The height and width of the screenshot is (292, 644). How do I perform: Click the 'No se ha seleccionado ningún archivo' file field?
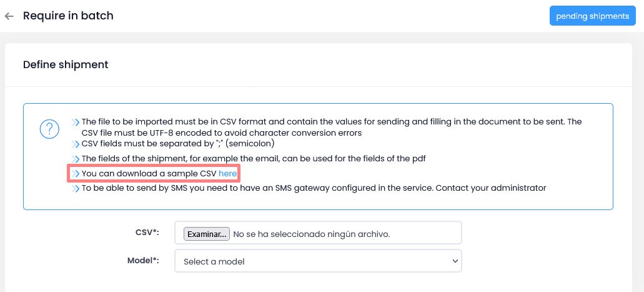point(311,234)
